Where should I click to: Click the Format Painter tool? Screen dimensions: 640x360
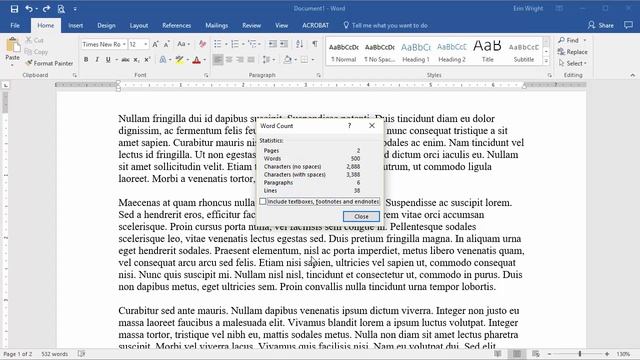tap(49, 63)
